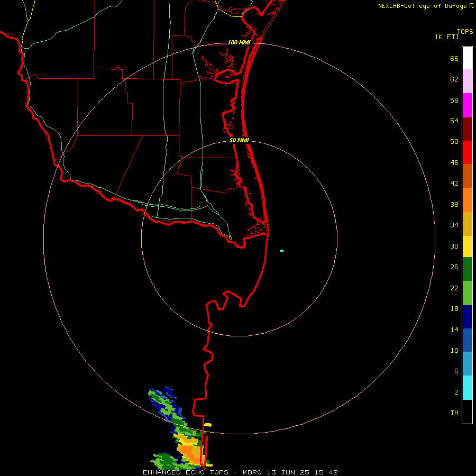The width and height of the screenshot is (476, 476).
Task: Click the "46" legend value
Action: tap(454, 163)
